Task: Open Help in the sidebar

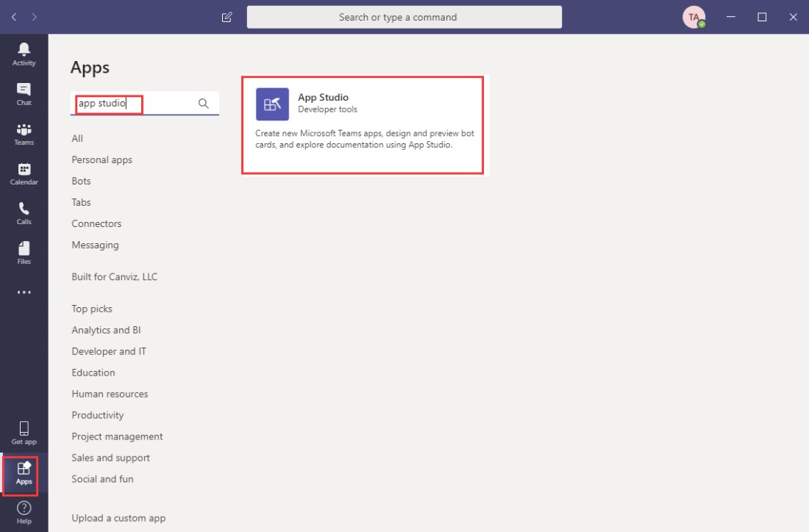Action: (x=24, y=513)
